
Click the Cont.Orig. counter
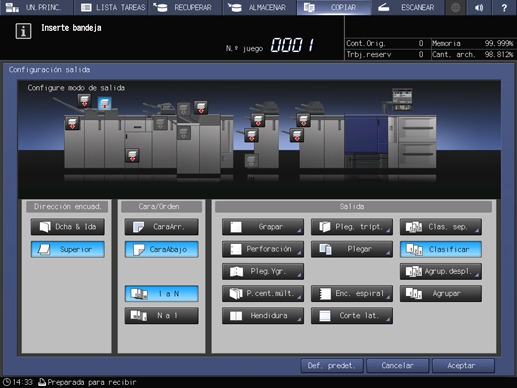tap(385, 43)
